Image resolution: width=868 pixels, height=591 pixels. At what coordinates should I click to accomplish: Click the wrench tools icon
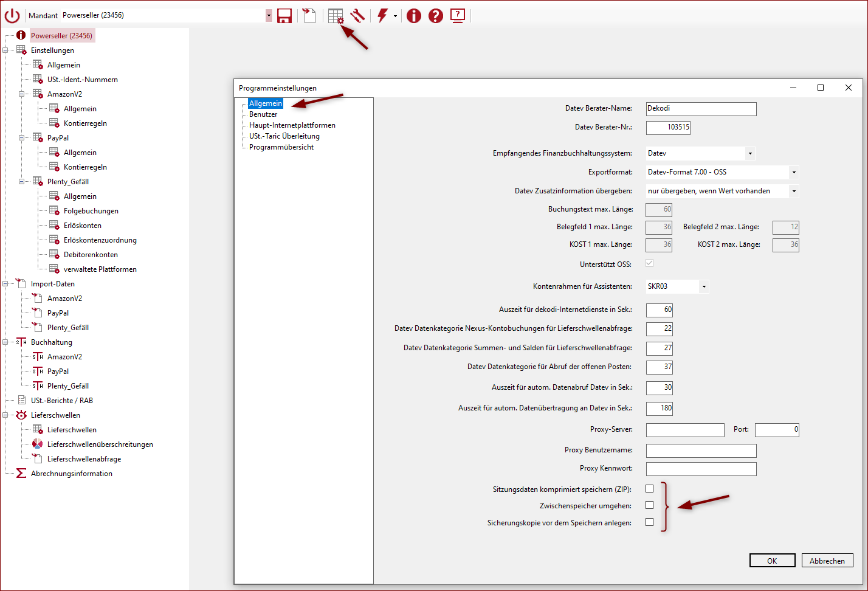point(357,16)
